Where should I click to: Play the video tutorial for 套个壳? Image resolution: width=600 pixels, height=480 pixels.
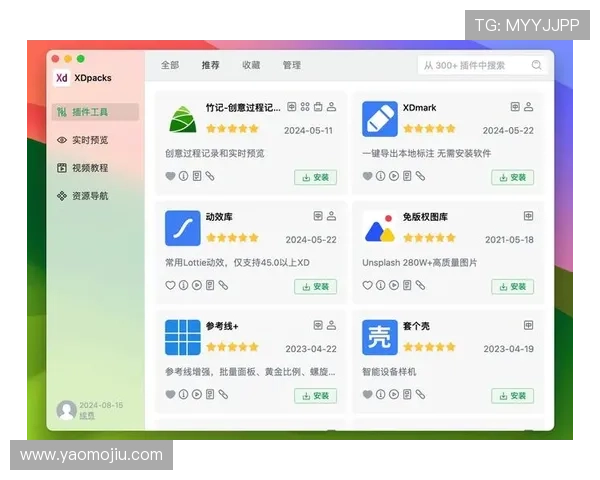click(394, 394)
